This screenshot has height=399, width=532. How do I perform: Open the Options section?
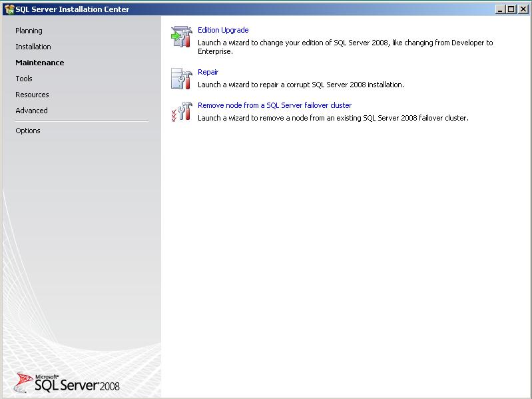(x=28, y=131)
